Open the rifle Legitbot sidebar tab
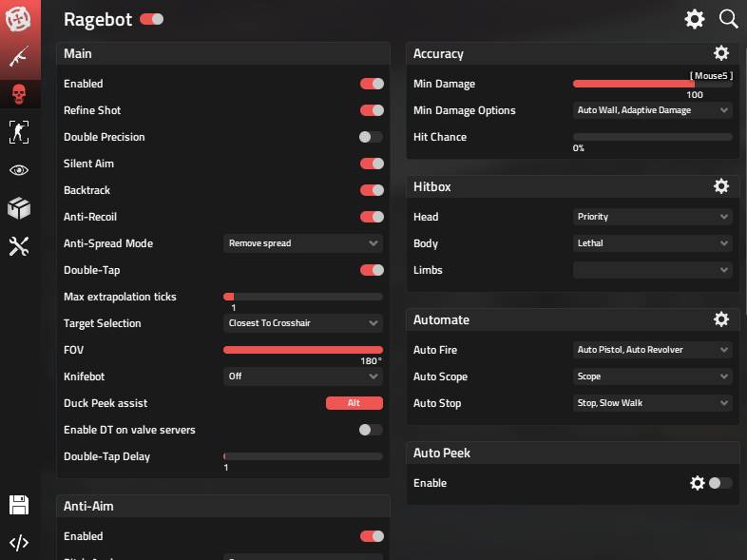747x560 pixels. [x=19, y=57]
